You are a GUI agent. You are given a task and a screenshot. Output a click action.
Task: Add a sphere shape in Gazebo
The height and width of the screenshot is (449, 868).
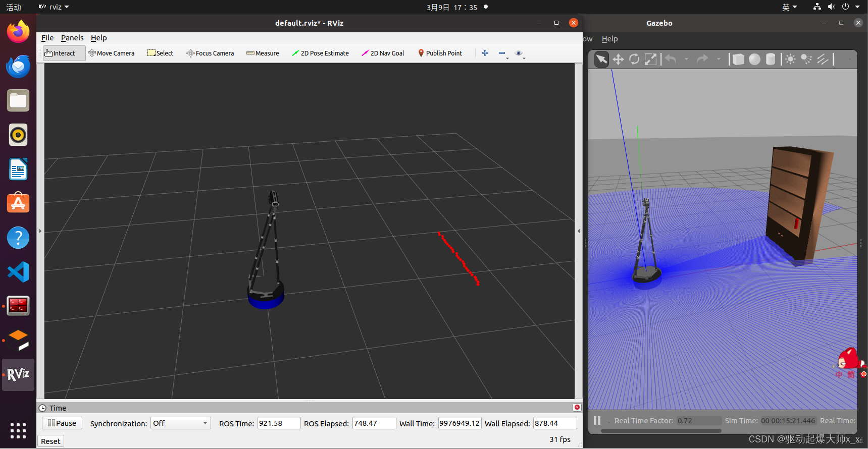pos(754,60)
